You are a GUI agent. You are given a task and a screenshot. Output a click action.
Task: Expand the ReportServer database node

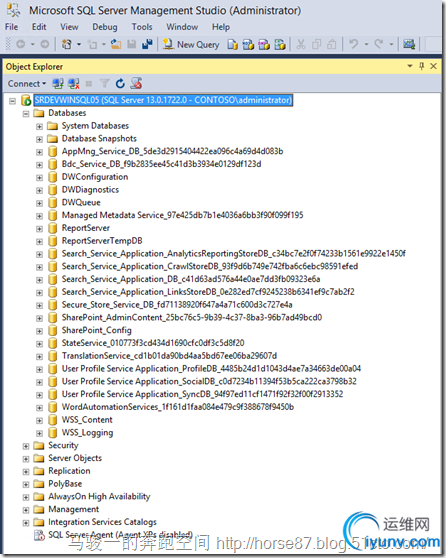coord(39,229)
